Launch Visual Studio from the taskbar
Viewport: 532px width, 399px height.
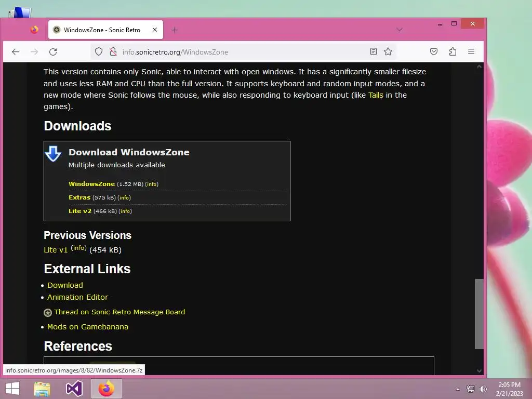[x=74, y=389]
